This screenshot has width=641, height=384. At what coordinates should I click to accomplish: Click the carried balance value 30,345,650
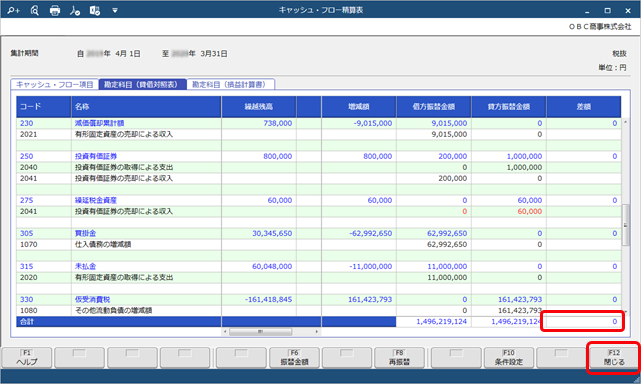click(x=272, y=234)
